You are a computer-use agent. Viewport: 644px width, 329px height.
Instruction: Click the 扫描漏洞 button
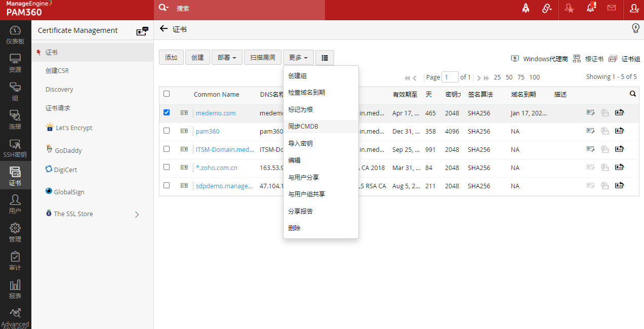click(x=262, y=58)
